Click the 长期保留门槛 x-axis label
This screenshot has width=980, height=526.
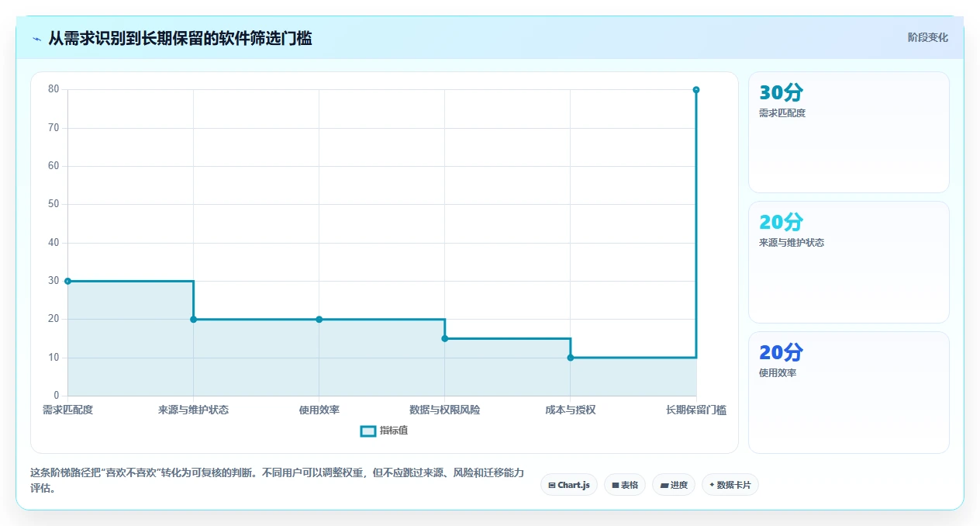[696, 410]
